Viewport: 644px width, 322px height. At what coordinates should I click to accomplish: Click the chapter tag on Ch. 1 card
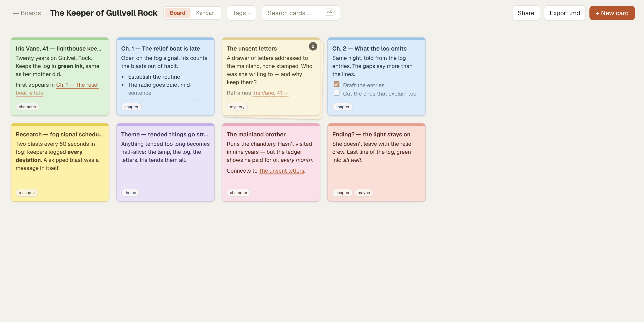[x=131, y=107]
